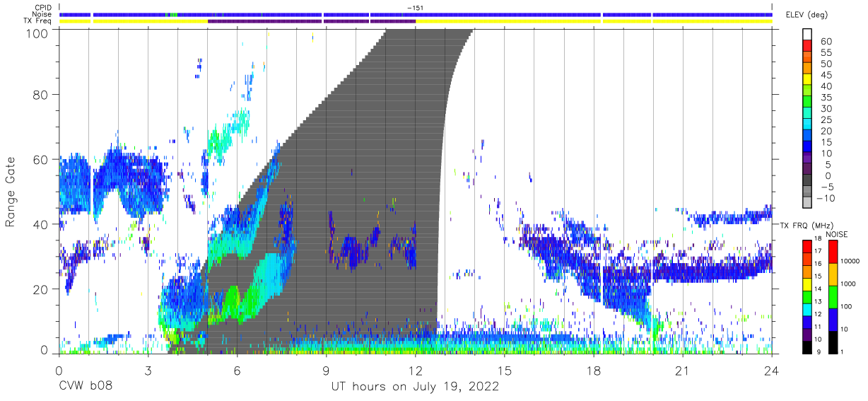
Task: Click the '15' tick on UT hours axis
Action: (504, 371)
